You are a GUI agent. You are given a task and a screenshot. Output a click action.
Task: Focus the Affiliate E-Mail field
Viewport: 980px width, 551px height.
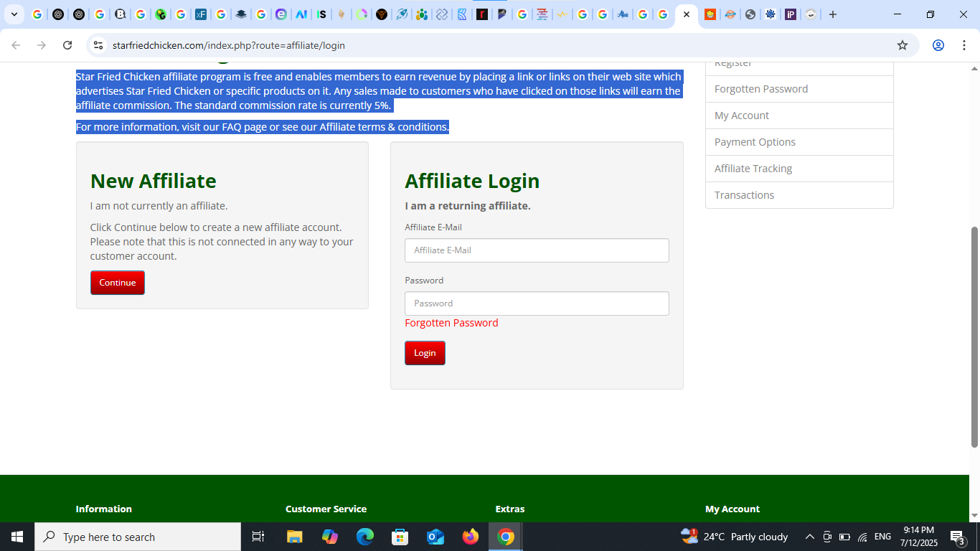537,250
